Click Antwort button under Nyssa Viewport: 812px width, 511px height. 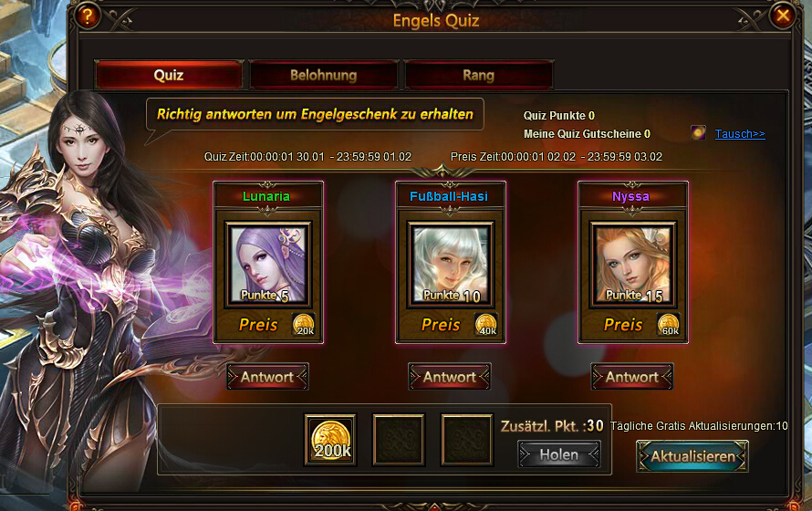point(631,376)
